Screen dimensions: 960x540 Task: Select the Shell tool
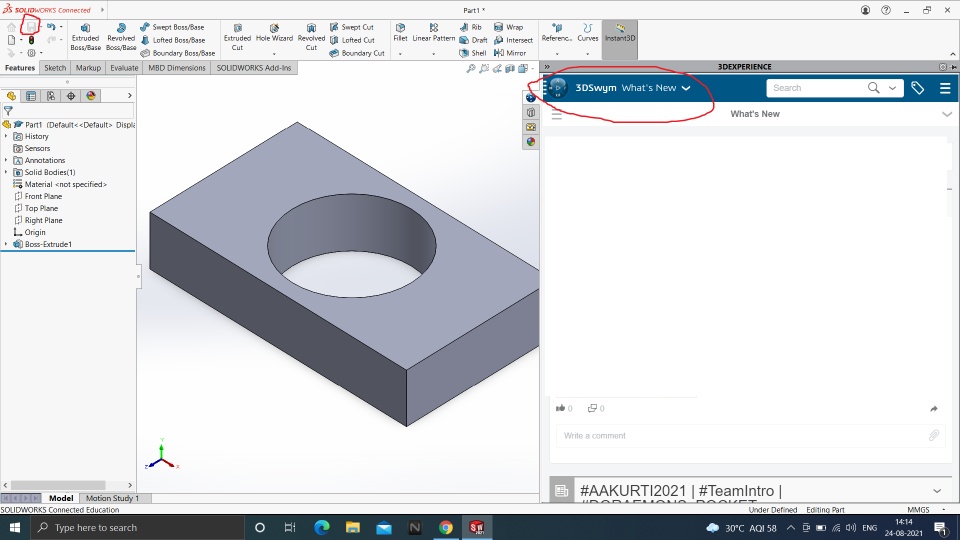473,53
